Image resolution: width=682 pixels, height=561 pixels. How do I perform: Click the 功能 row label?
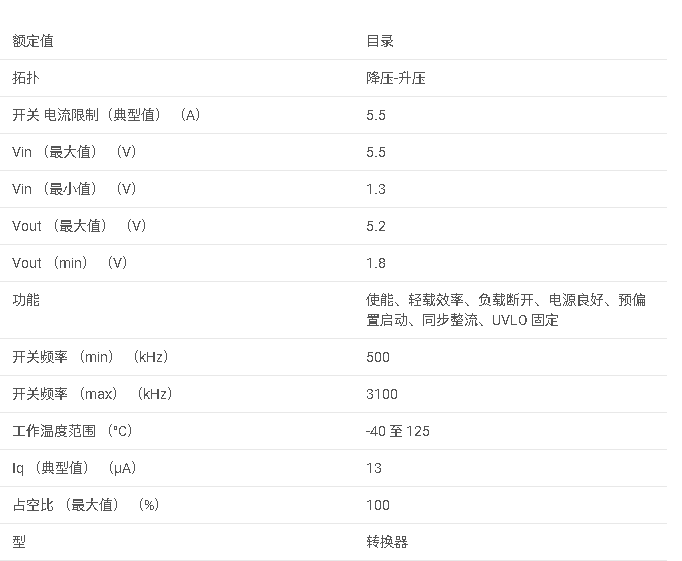click(26, 300)
